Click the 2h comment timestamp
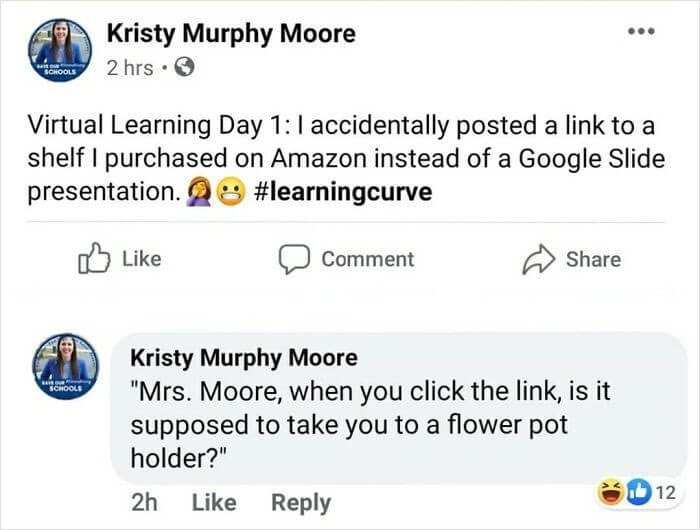700x530 pixels. tap(144, 502)
